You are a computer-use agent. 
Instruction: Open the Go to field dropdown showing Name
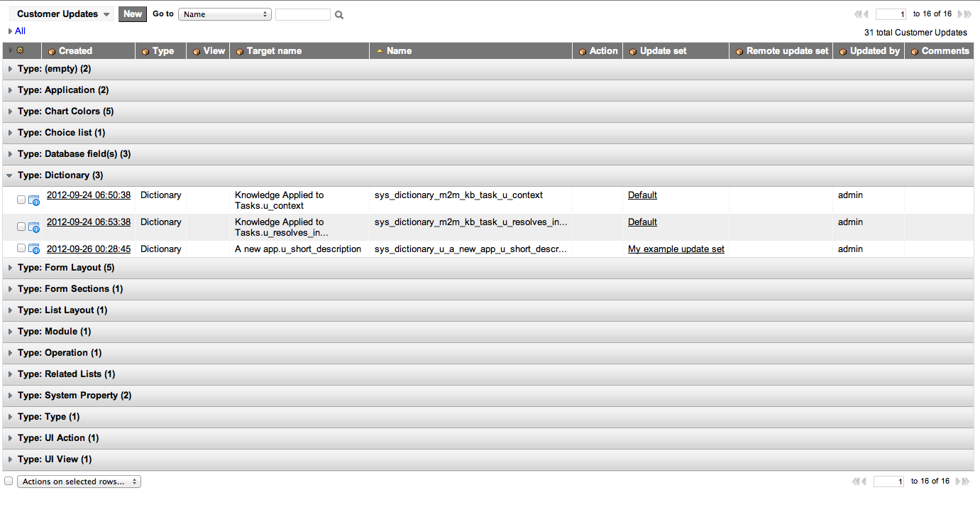click(225, 14)
